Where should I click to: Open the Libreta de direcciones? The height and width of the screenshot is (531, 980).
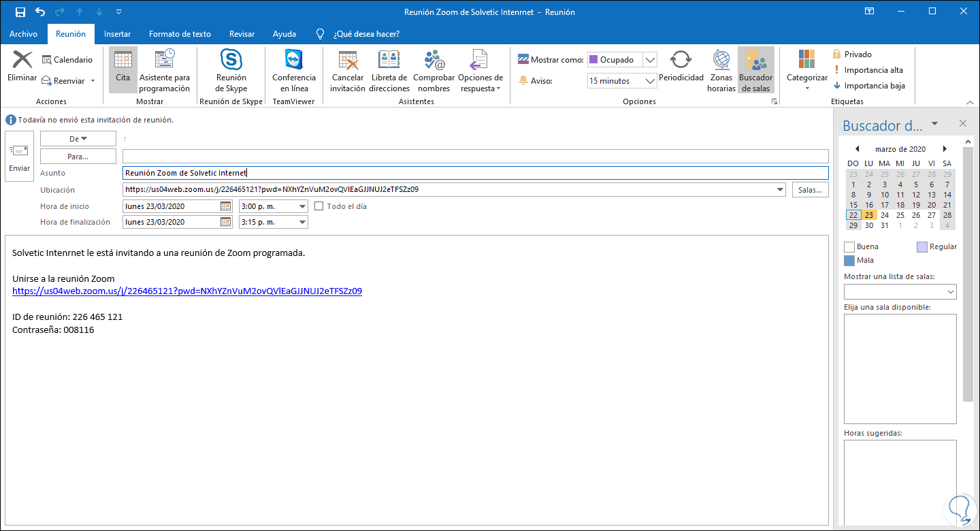click(x=389, y=71)
